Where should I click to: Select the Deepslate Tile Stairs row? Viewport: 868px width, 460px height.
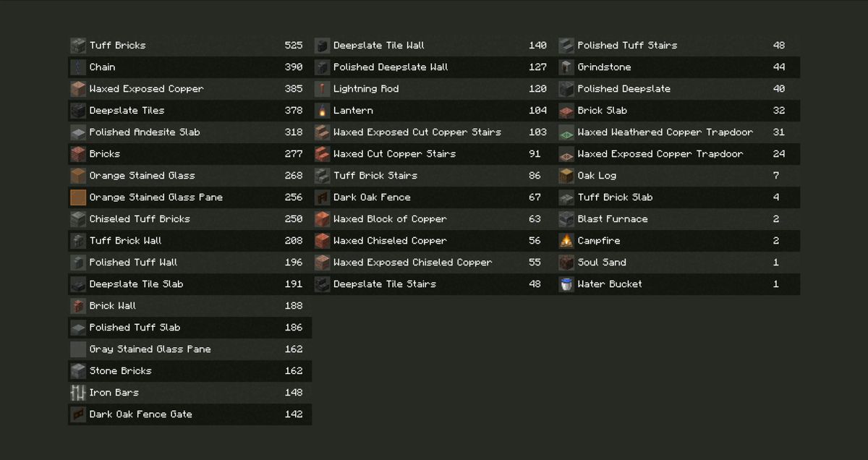(x=434, y=284)
